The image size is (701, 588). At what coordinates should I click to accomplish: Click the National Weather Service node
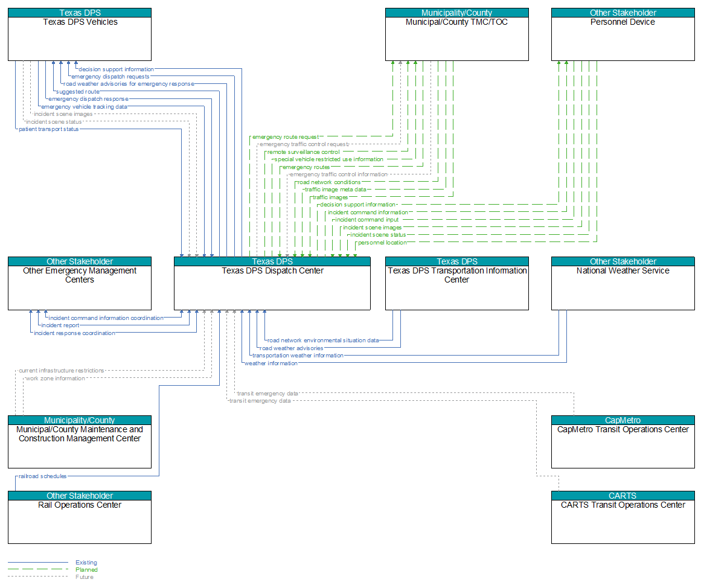click(623, 284)
